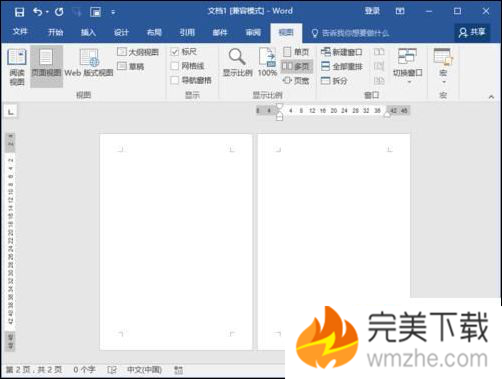Save the document from quick access toolbar
This screenshot has width=502, height=379.
tap(19, 12)
